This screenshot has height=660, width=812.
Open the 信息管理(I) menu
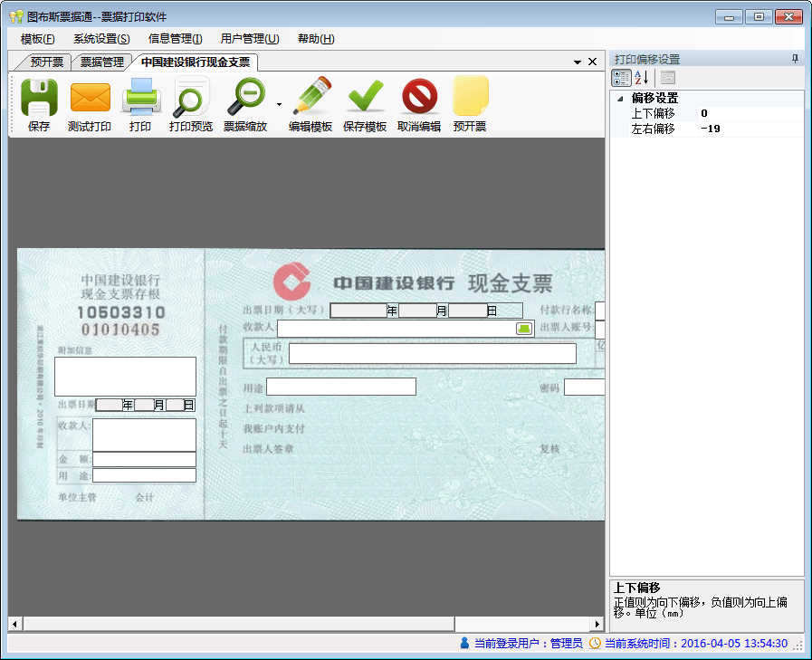pyautogui.click(x=175, y=39)
